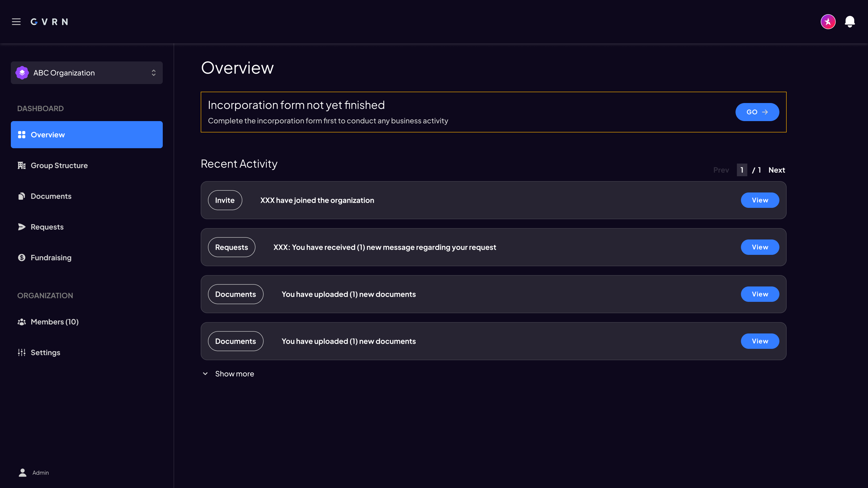The image size is (868, 488).
Task: Click the GO button for incorporation form
Action: 757,112
